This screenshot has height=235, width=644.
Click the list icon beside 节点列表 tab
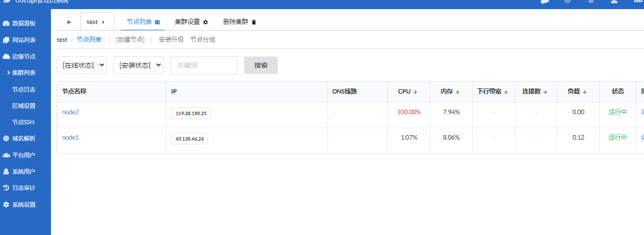pos(157,22)
